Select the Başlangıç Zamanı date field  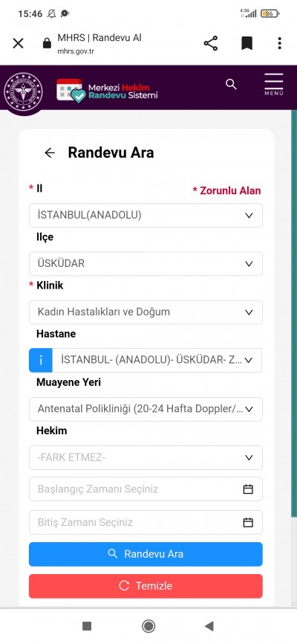click(146, 489)
